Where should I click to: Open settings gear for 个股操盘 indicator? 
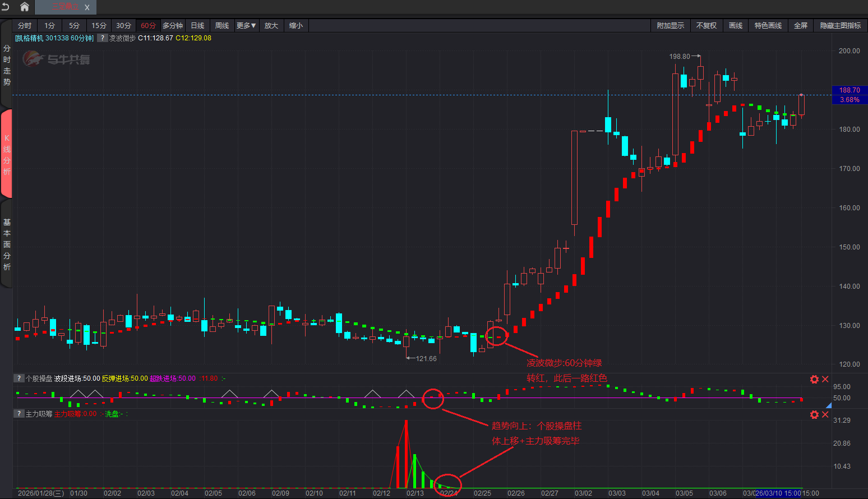click(x=814, y=380)
